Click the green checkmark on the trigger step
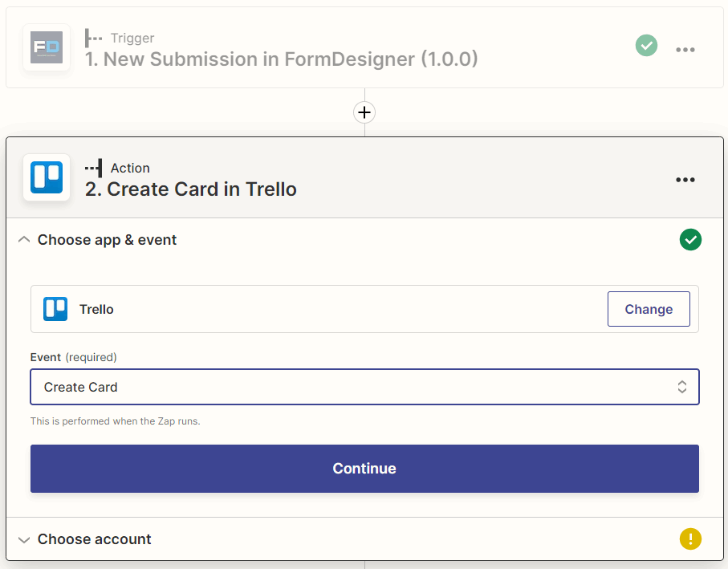This screenshot has width=728, height=569. click(646, 46)
